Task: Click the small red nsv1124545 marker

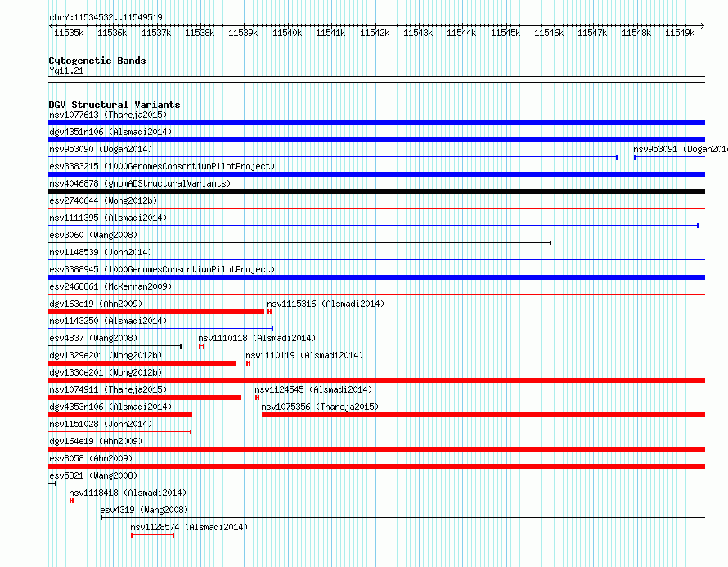Action: coord(257,398)
